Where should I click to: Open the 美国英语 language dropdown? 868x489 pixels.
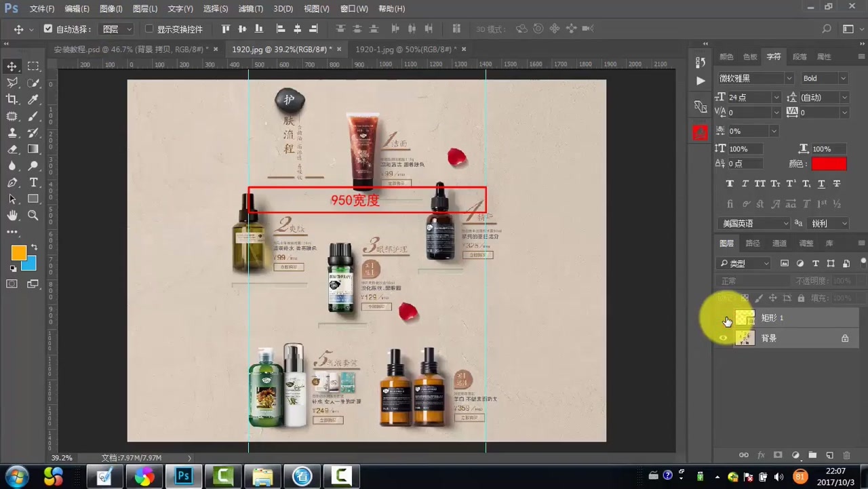[x=754, y=223]
